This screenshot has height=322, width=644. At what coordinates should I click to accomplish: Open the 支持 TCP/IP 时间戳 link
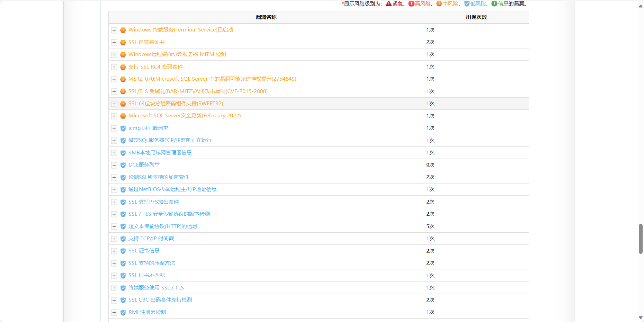coord(151,239)
